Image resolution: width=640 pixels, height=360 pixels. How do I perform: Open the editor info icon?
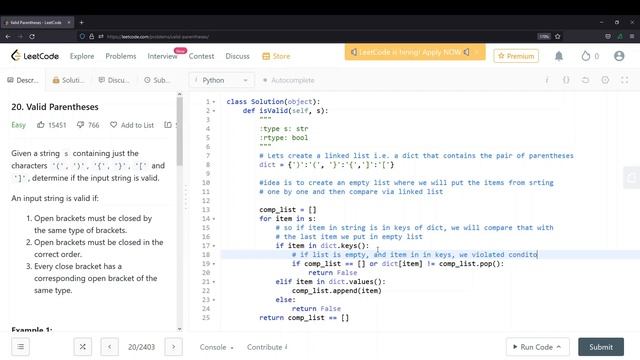(x=547, y=80)
